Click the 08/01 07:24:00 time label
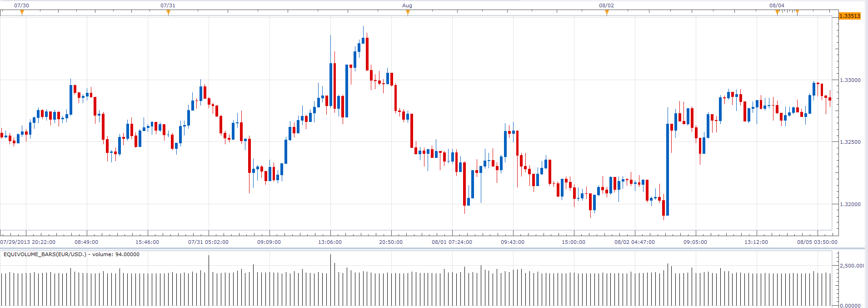Viewport: 868px width, 308px height. 452,242
